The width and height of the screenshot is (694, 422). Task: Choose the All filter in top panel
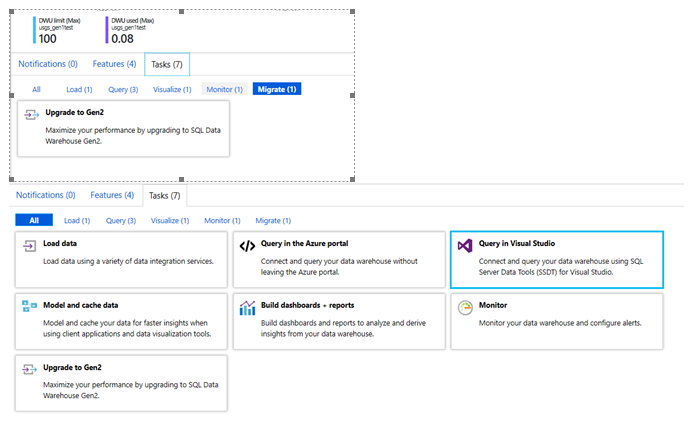click(36, 89)
